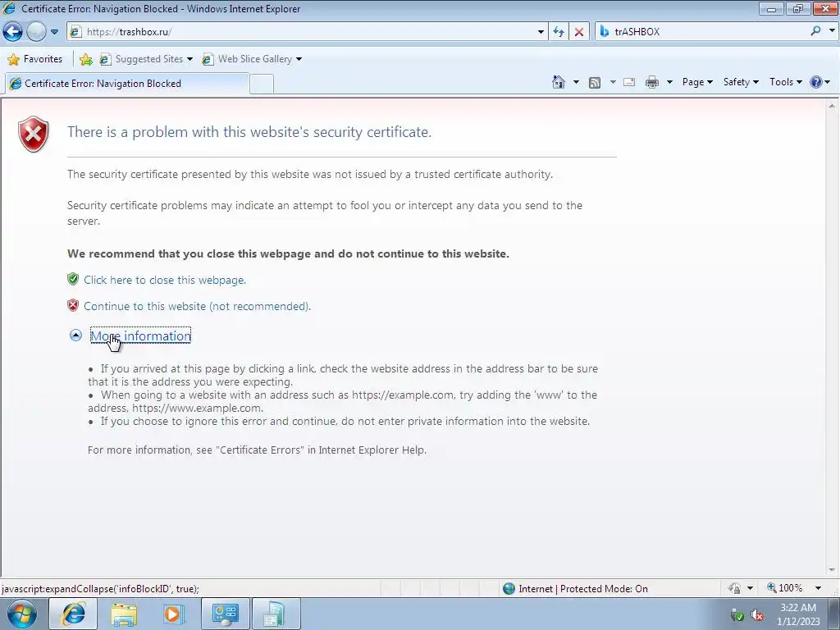Open Windows Explorer folder on taskbar
The image size is (840, 630).
[124, 614]
